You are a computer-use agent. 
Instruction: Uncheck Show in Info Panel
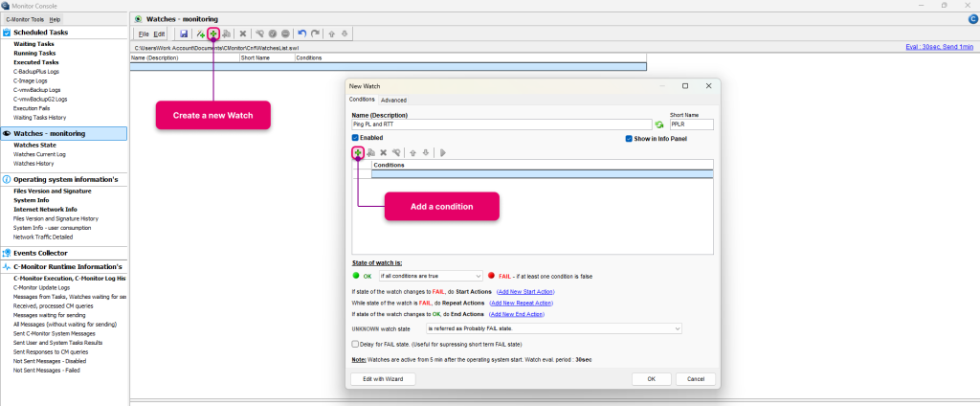pos(629,139)
